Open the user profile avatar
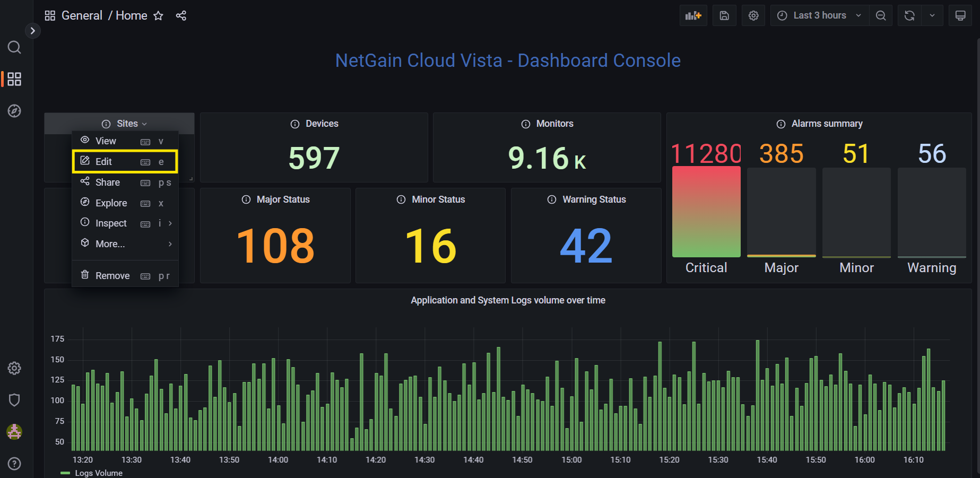980x478 pixels. (14, 432)
